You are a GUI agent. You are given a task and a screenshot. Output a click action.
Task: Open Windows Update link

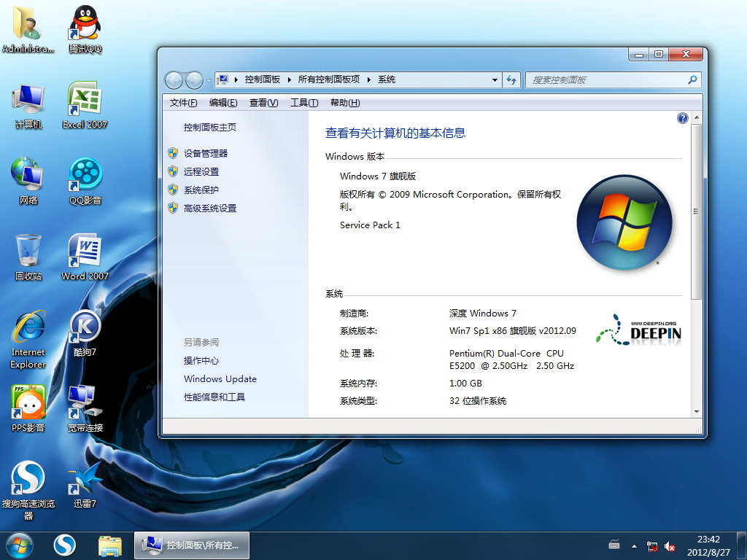click(x=220, y=378)
